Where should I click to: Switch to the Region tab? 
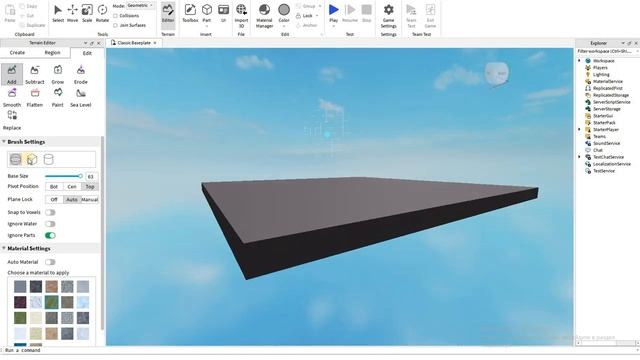(52, 53)
